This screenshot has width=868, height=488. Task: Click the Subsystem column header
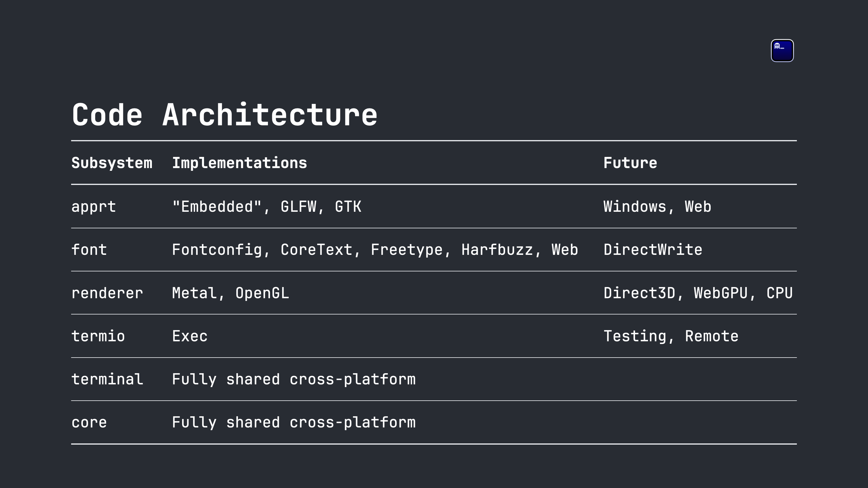tap(112, 163)
